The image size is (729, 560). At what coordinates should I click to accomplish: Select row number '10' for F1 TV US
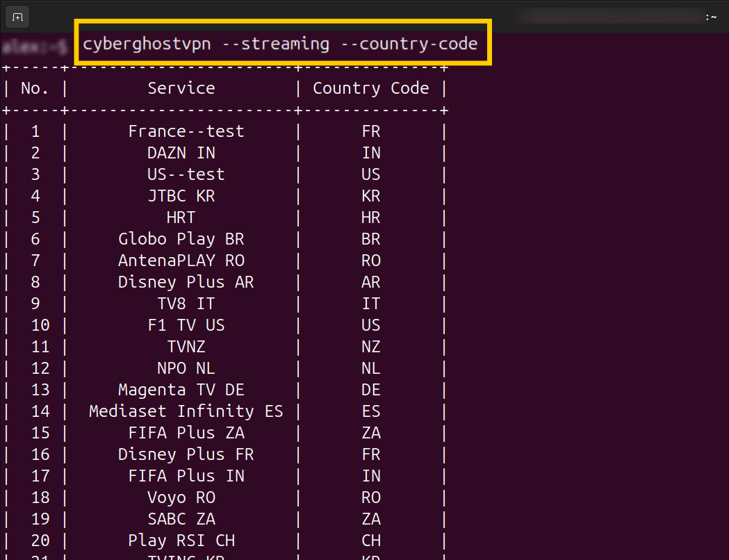tap(40, 325)
